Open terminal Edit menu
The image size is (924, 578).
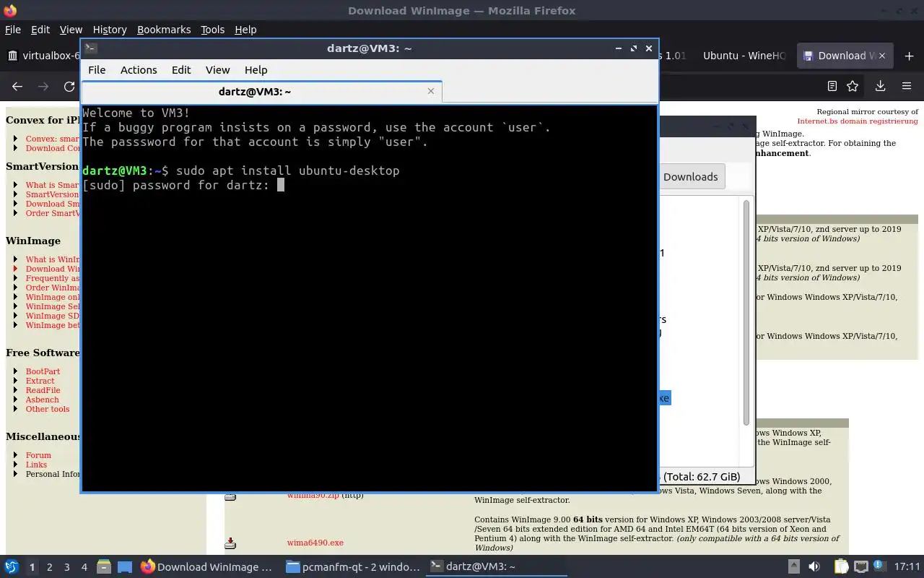click(x=181, y=70)
